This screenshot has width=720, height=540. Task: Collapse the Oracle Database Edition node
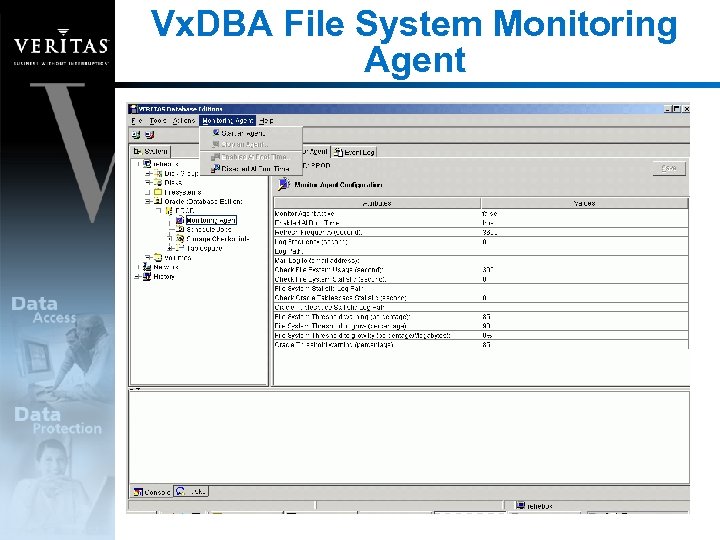click(148, 201)
